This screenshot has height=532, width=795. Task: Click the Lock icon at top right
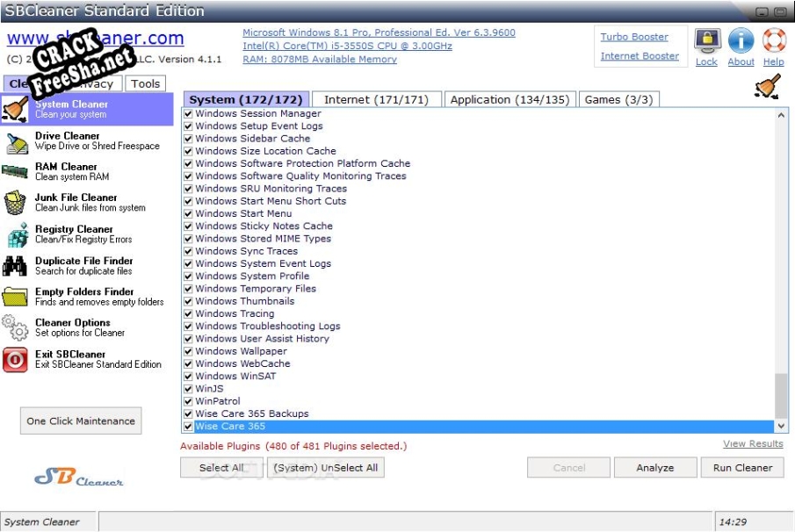706,41
